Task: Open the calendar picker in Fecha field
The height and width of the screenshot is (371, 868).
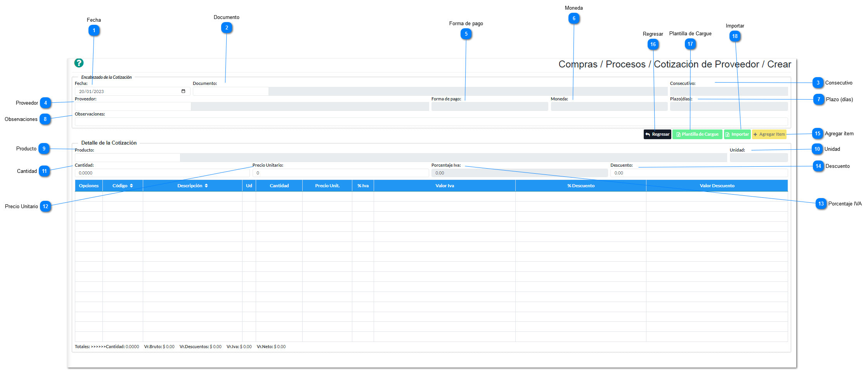Action: coord(183,91)
